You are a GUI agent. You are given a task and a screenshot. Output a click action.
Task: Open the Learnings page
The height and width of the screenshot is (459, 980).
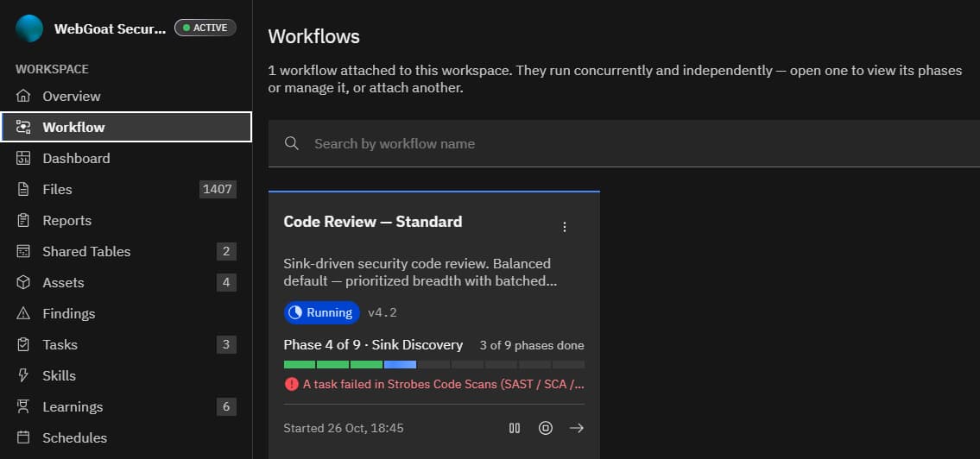(x=126, y=407)
